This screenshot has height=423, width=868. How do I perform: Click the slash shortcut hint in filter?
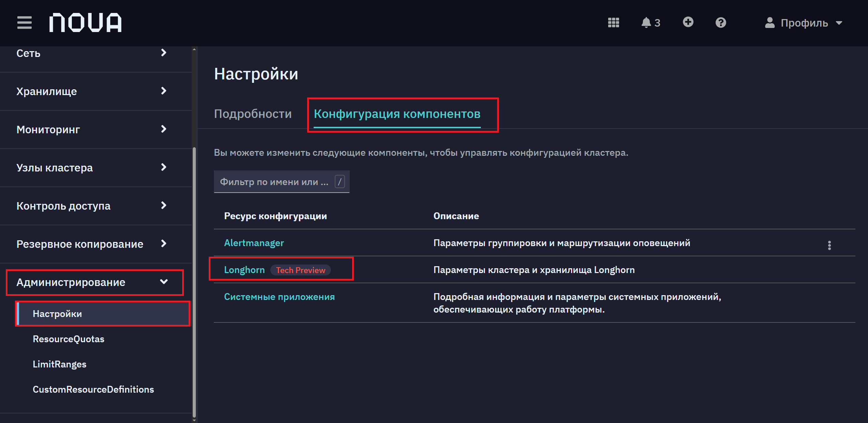tap(340, 182)
